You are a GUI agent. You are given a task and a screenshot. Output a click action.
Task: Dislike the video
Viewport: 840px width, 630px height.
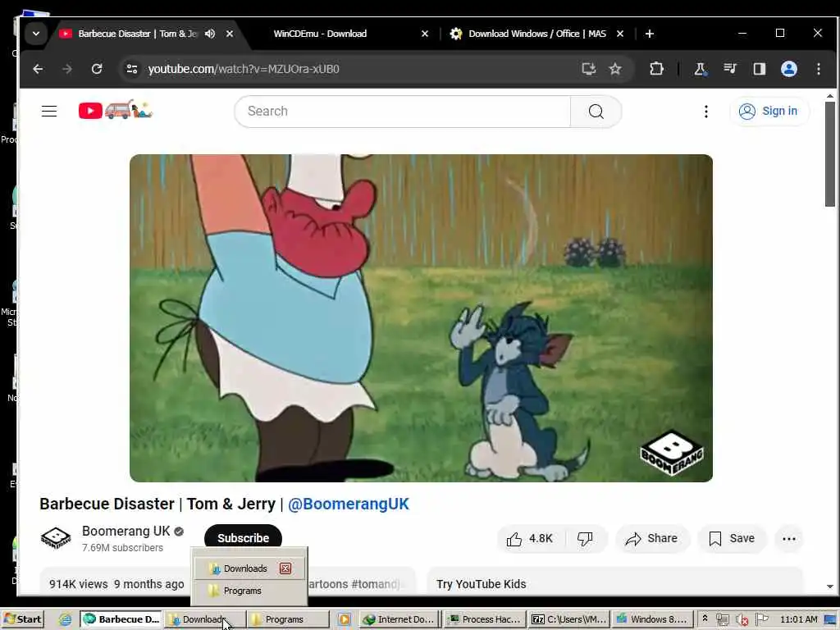585,538
